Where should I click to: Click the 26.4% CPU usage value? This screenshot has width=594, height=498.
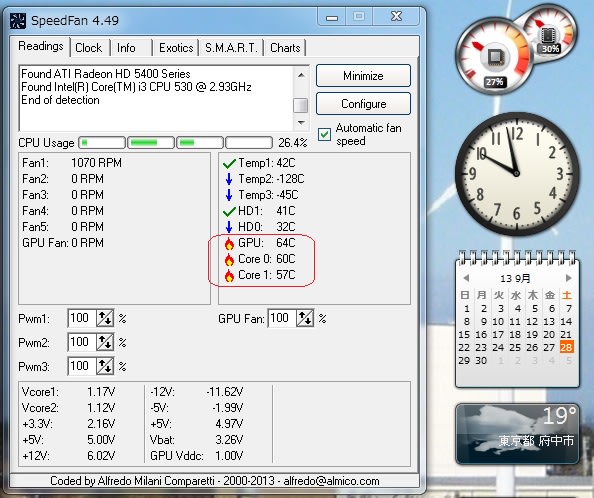(292, 143)
